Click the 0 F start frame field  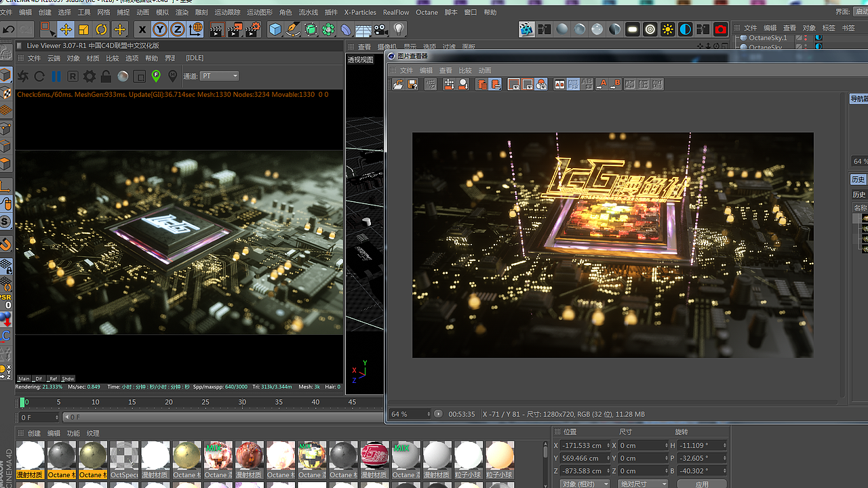point(39,418)
